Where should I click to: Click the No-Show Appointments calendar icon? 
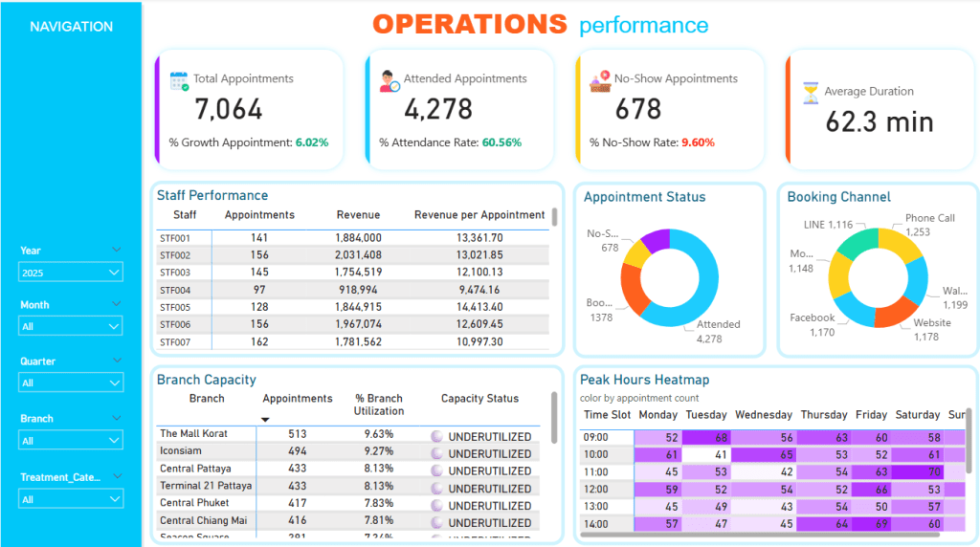[x=600, y=80]
